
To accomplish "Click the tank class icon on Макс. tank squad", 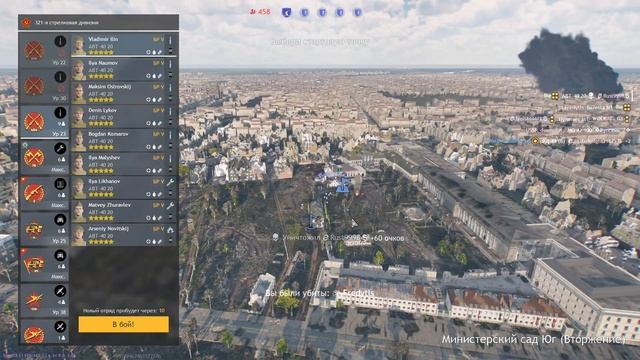I will pyautogui.click(x=60, y=256).
